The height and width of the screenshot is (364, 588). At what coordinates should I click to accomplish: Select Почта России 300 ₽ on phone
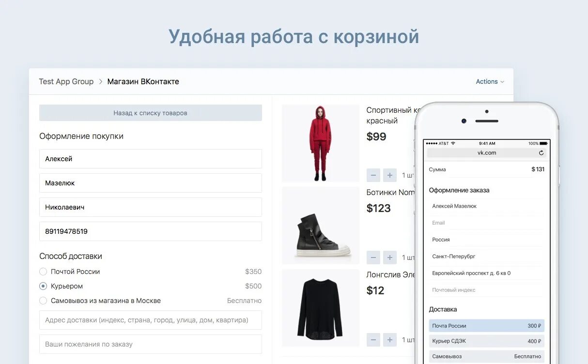(487, 326)
